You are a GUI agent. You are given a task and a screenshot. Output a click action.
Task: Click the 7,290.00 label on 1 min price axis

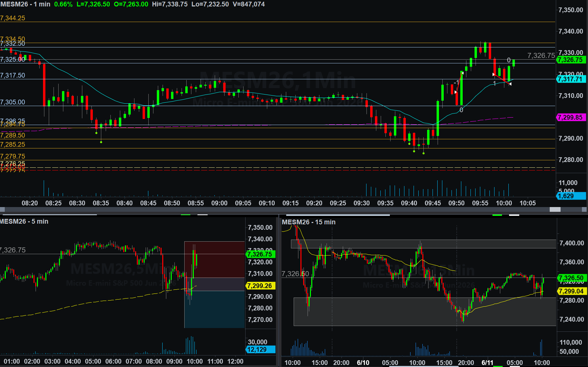click(x=571, y=139)
